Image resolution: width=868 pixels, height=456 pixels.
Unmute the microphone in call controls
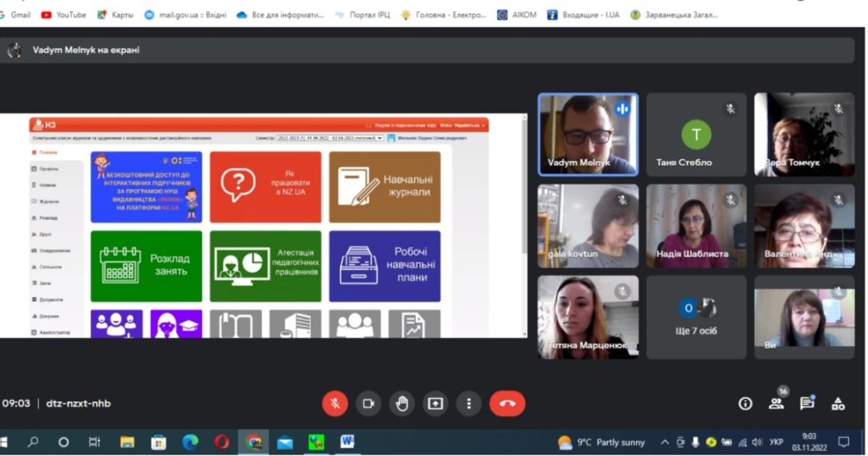tap(335, 404)
